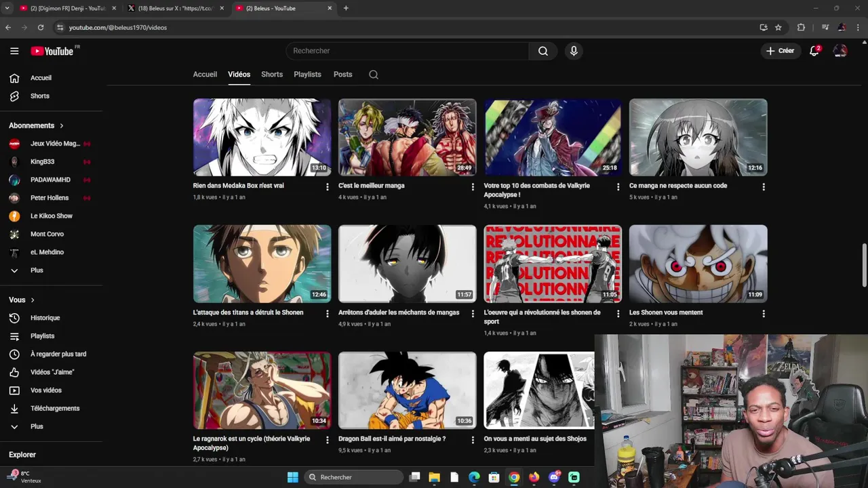Switch to the Posts channel tab
The image size is (868, 488).
pyautogui.click(x=343, y=75)
